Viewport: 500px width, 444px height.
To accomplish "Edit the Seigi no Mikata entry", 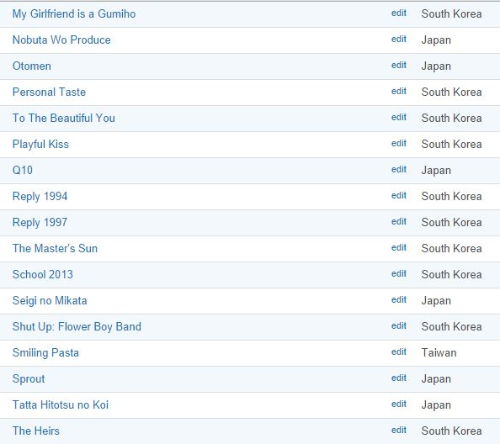I will [x=399, y=300].
